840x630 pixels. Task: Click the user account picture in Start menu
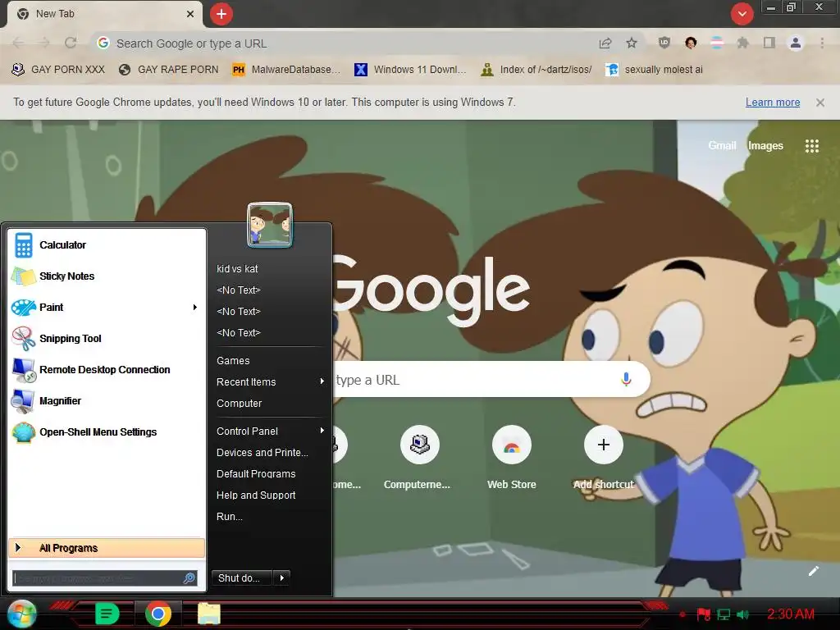point(270,225)
